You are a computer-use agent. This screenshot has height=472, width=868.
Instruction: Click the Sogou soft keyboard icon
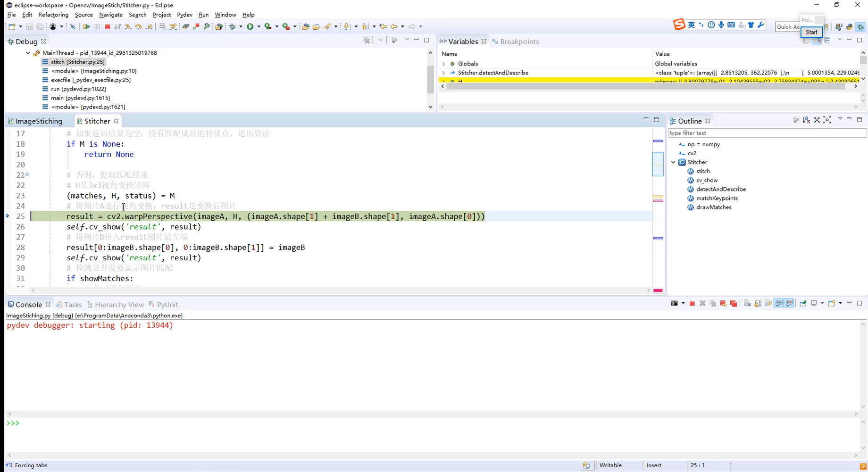pyautogui.click(x=731, y=25)
